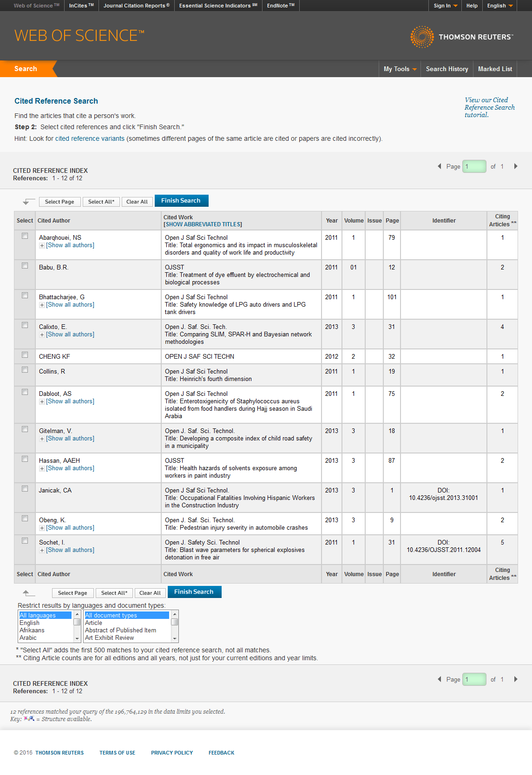Open the English language dropdown
This screenshot has width=532, height=775.
(x=500, y=6)
